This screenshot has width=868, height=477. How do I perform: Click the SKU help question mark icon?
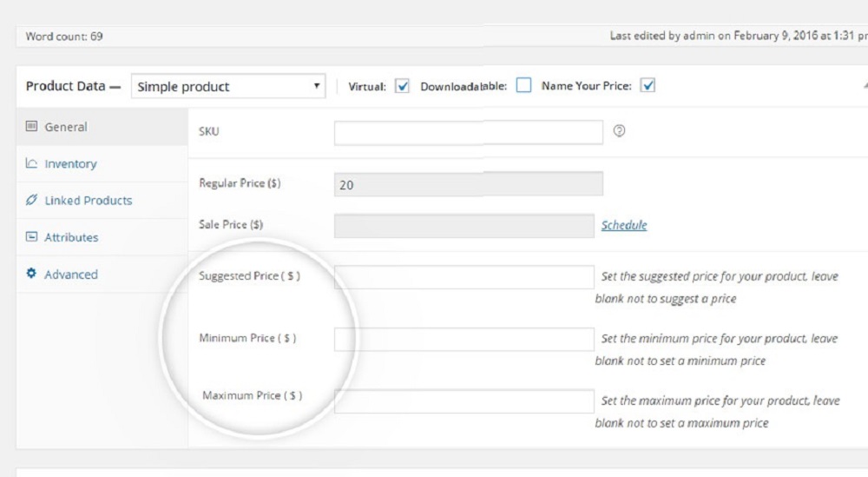click(x=619, y=130)
